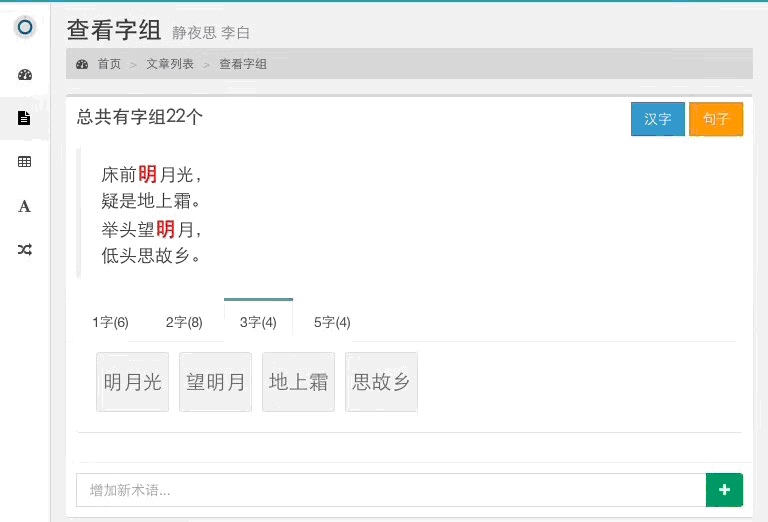This screenshot has width=768, height=522.
Task: Select the 3字(4) tab
Action: 258,322
